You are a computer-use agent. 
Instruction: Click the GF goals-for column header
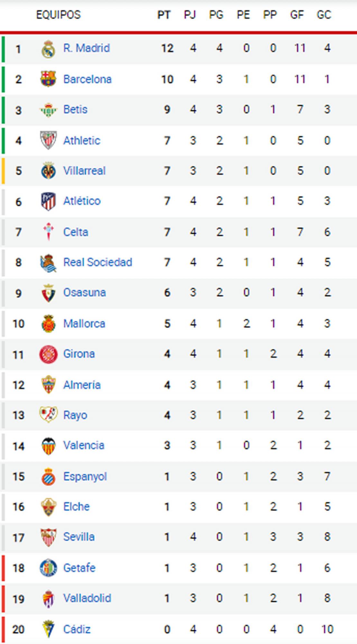tap(297, 15)
